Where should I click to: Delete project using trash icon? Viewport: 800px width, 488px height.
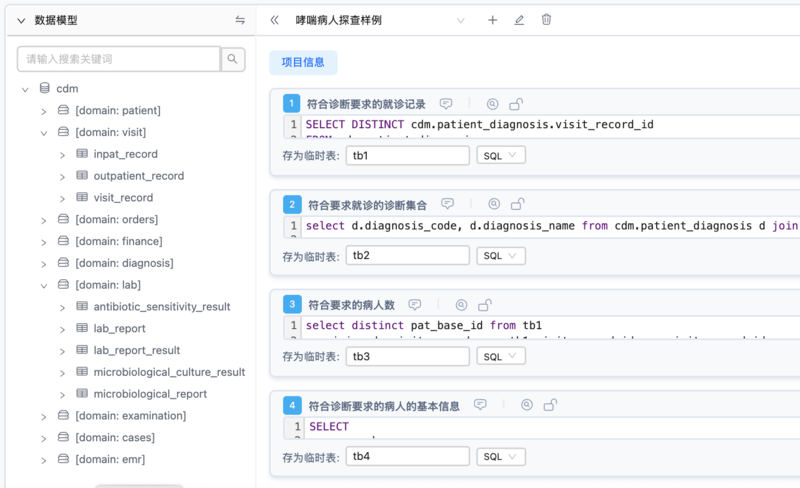point(546,20)
